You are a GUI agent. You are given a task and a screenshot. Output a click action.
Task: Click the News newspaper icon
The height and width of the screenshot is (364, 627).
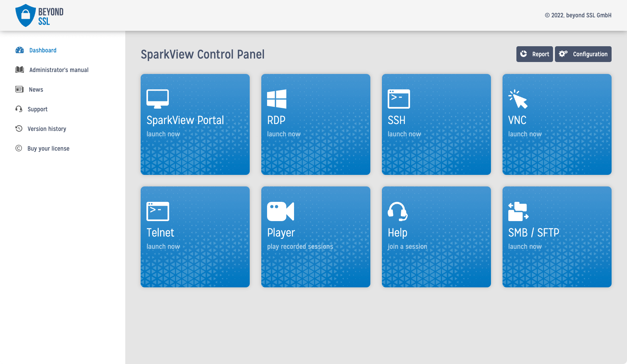pos(19,89)
